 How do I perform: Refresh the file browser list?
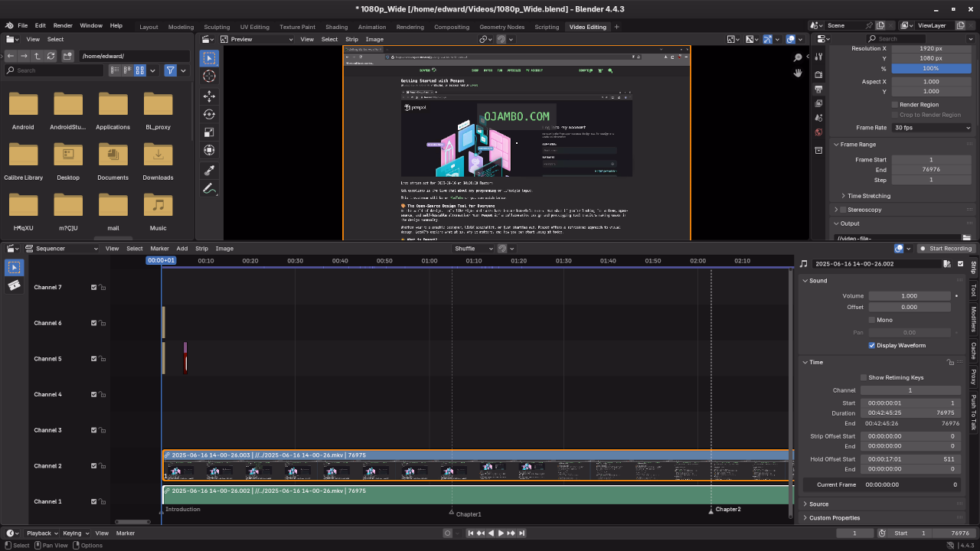coord(51,56)
